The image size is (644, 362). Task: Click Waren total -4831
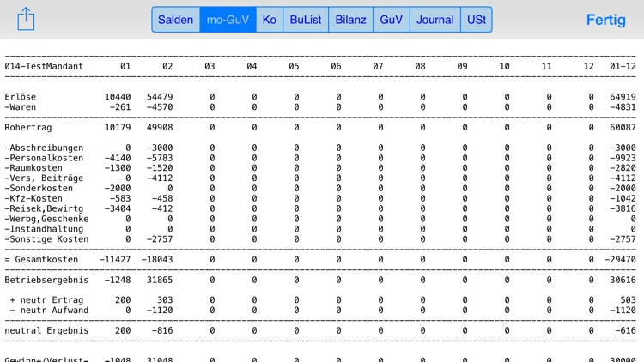623,107
